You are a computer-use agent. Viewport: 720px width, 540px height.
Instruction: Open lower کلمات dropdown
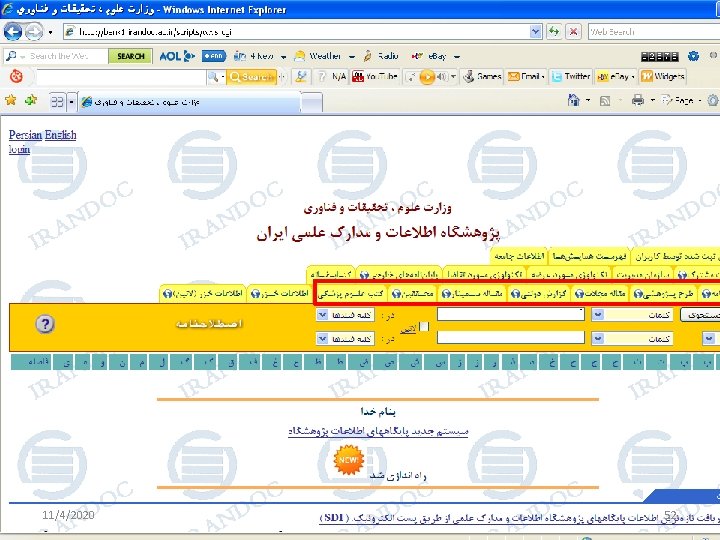pos(597,339)
